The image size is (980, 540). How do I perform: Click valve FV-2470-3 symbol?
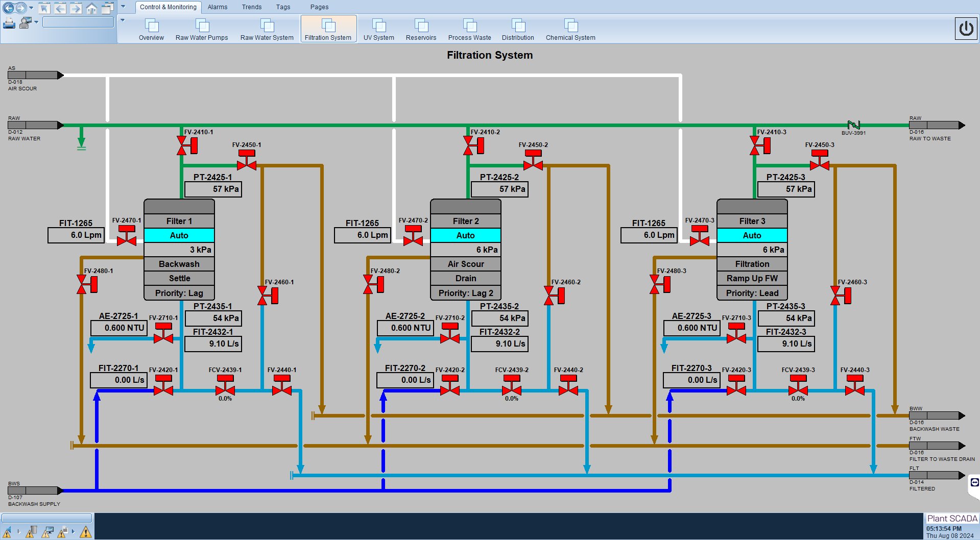point(700,235)
